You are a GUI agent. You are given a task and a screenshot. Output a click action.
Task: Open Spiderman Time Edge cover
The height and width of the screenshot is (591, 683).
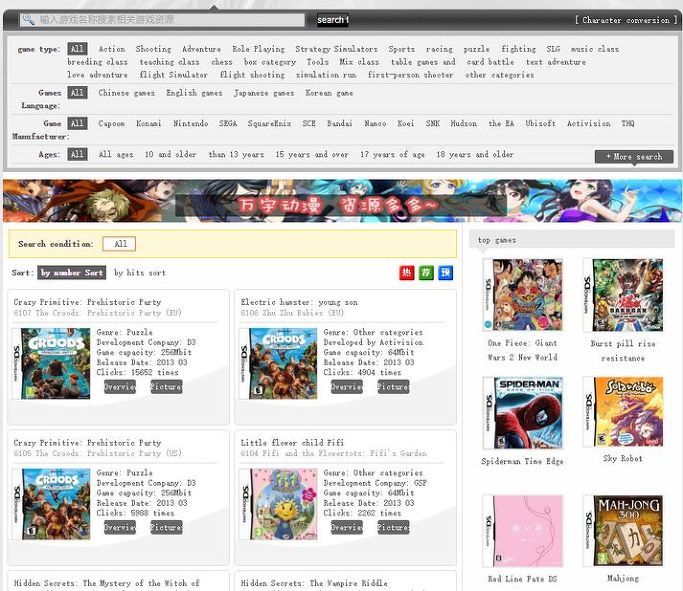tap(522, 413)
